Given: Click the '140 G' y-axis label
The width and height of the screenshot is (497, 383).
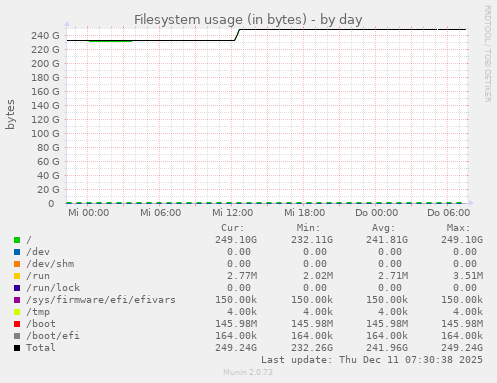Looking at the screenshot, I should point(45,105).
